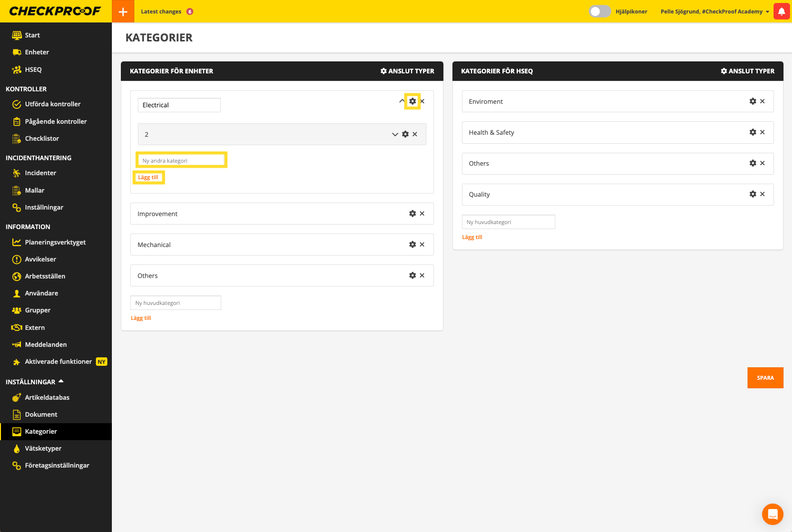Click gear icon for Improvement category
792x532 pixels.
click(x=412, y=214)
